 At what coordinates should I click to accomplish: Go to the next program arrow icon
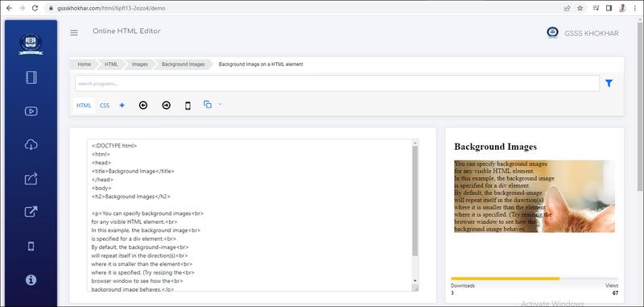[166, 106]
